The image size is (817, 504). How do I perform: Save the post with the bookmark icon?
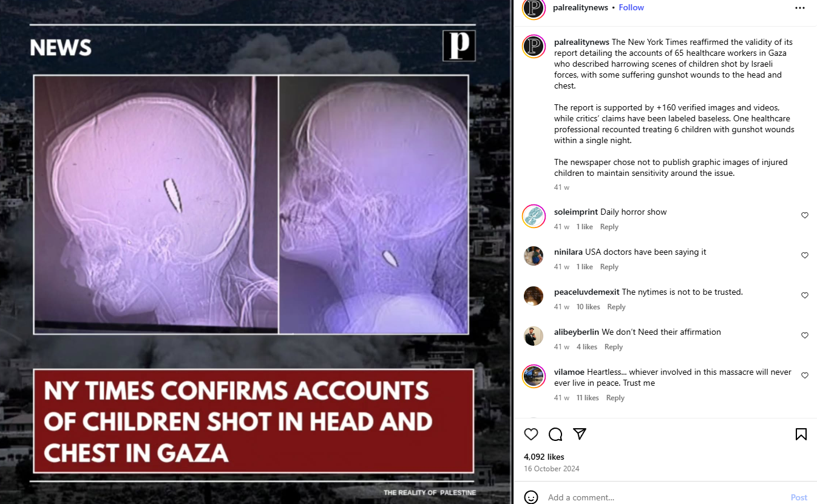pyautogui.click(x=801, y=434)
